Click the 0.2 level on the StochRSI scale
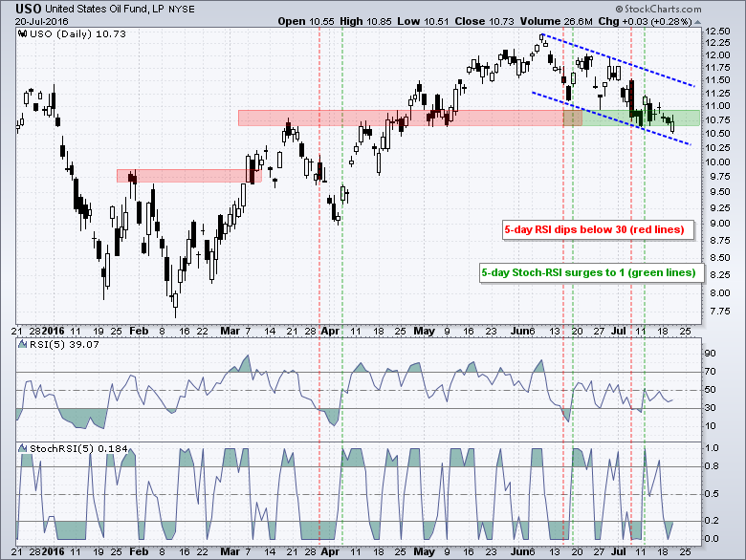Viewport: 746px width, 560px height. [x=712, y=521]
